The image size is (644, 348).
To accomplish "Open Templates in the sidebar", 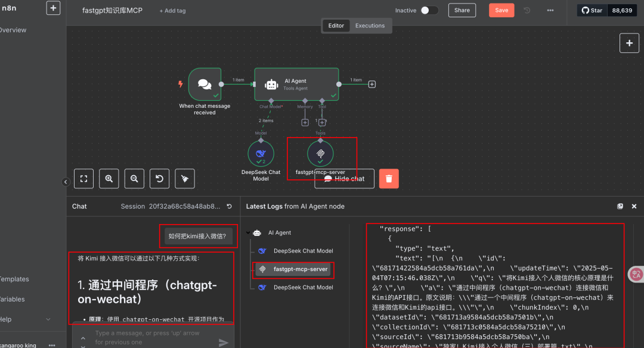I will [x=14, y=279].
